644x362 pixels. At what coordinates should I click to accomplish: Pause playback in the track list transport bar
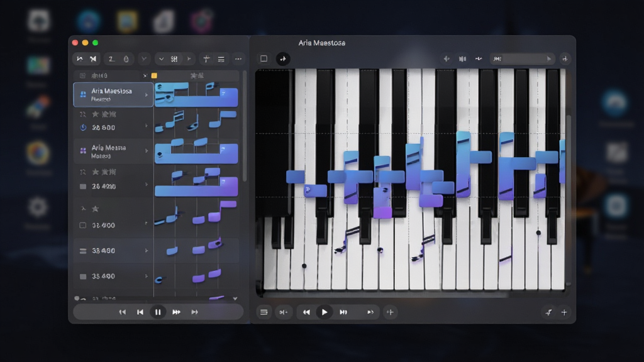coord(158,312)
